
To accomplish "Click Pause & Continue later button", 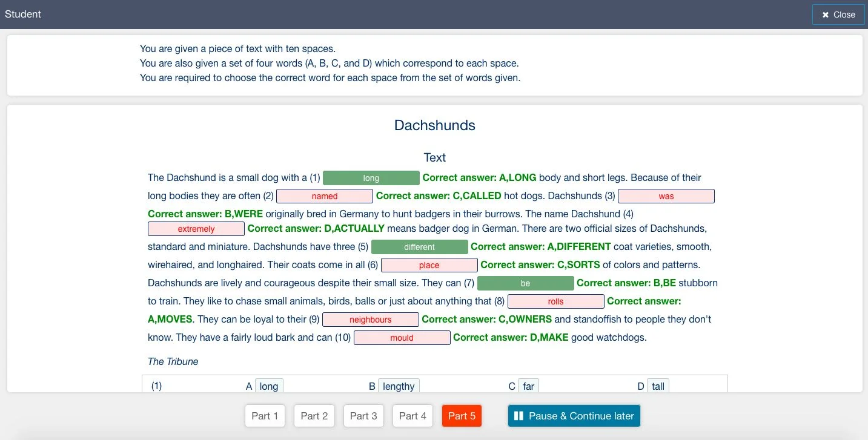I will [x=574, y=416].
